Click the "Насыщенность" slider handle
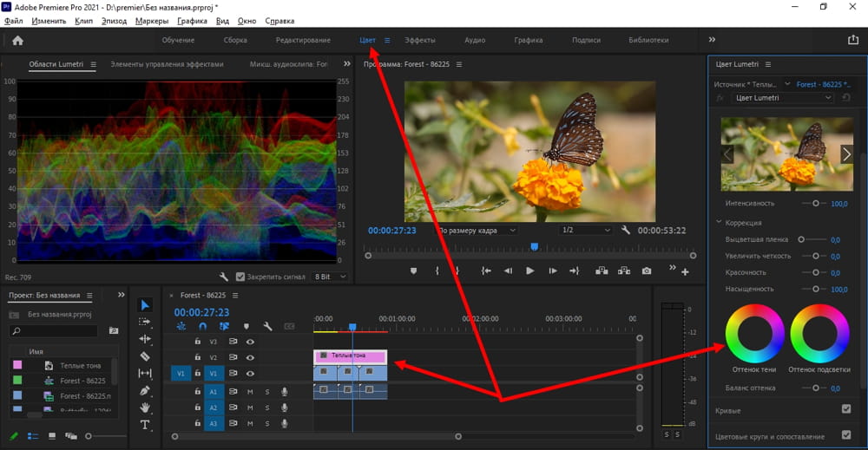This screenshot has width=868, height=450. (x=815, y=289)
